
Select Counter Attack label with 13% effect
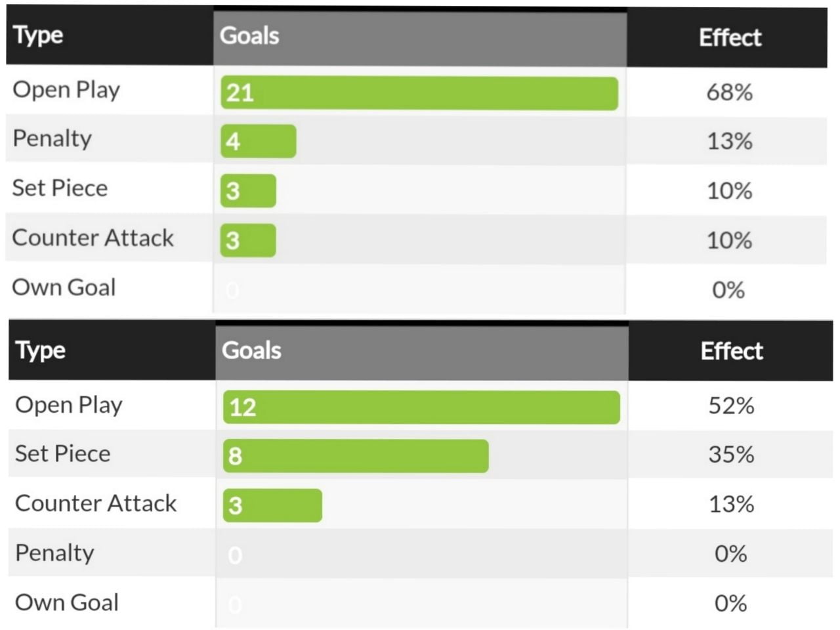pyautogui.click(x=96, y=503)
